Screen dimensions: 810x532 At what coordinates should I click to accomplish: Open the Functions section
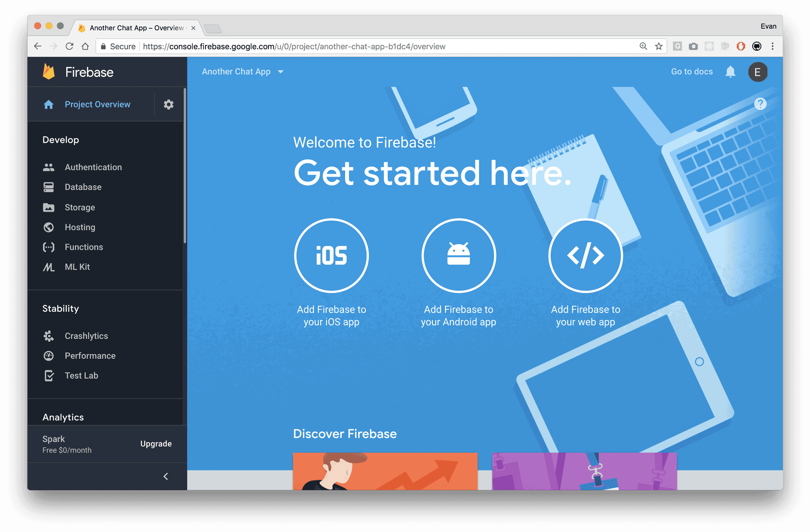(83, 247)
